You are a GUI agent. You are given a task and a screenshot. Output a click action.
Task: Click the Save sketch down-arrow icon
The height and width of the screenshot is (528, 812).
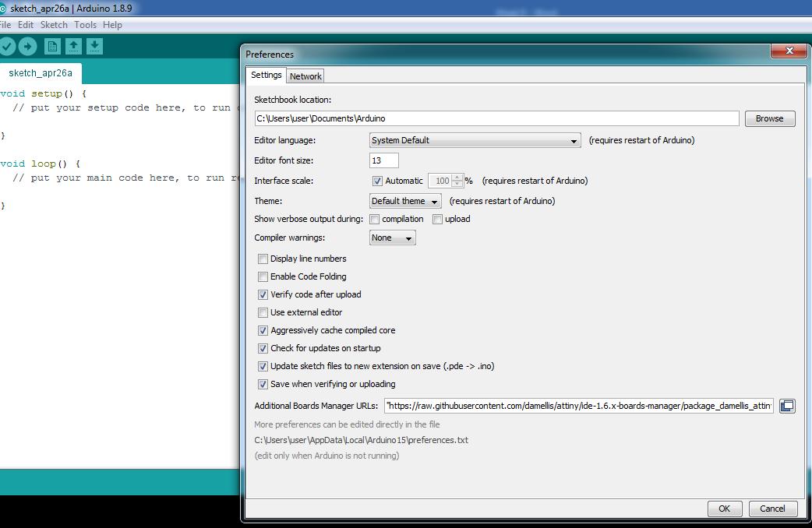(x=94, y=47)
